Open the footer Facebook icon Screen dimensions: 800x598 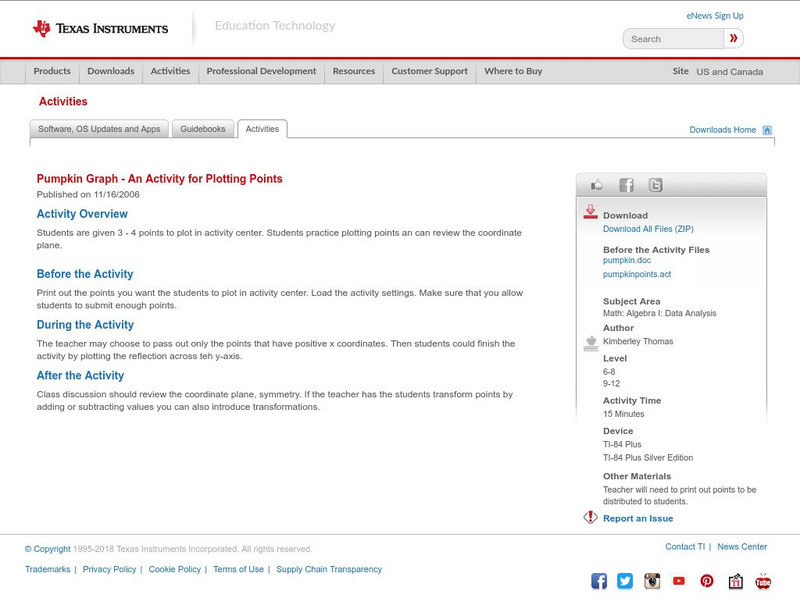(599, 581)
